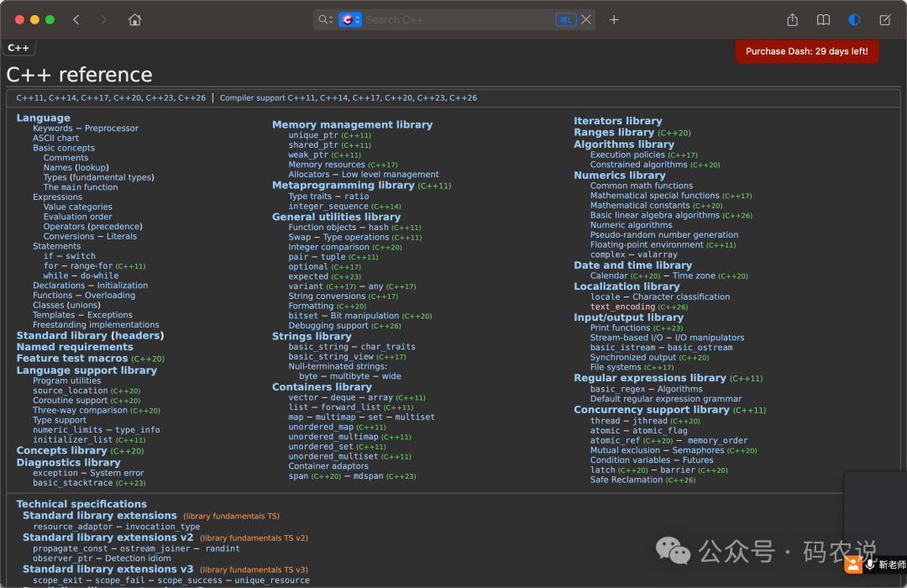Open Concurrency support library link
This screenshot has width=907, height=588.
point(652,410)
